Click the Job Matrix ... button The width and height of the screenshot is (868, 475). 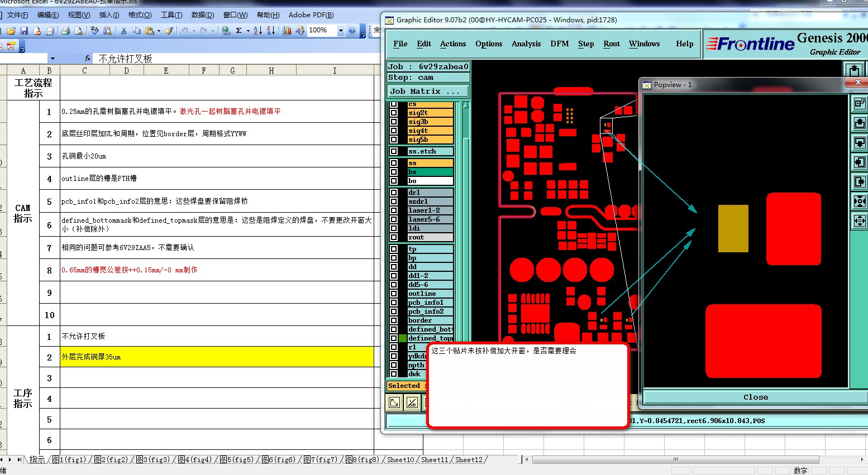coord(428,91)
